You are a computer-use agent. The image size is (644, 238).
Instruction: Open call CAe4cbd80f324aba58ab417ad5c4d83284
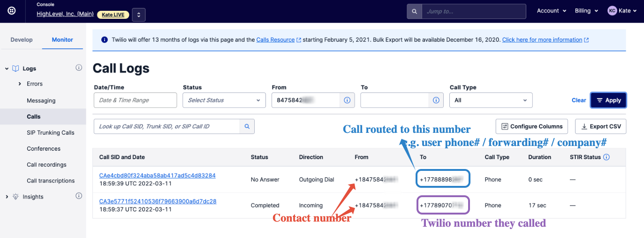pos(157,176)
